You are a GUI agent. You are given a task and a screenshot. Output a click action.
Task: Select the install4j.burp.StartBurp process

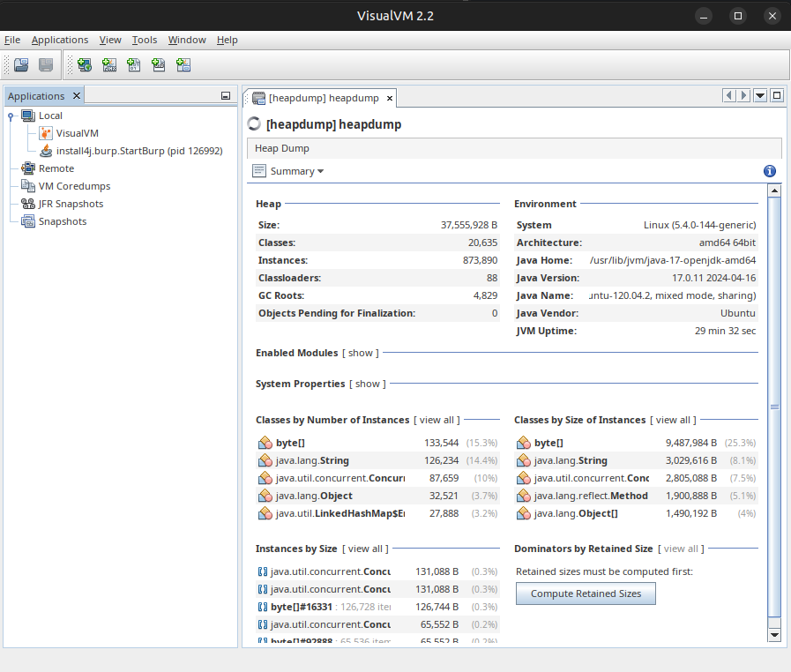click(x=138, y=151)
